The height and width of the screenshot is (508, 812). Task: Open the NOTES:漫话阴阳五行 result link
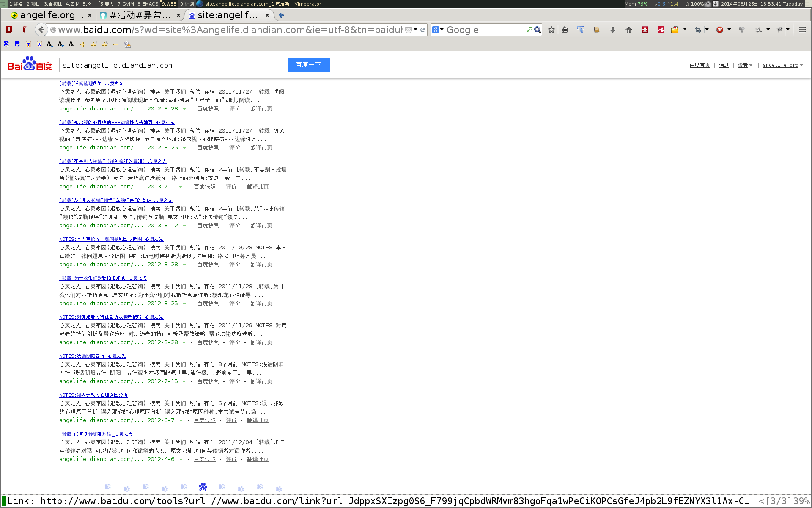coord(93,356)
